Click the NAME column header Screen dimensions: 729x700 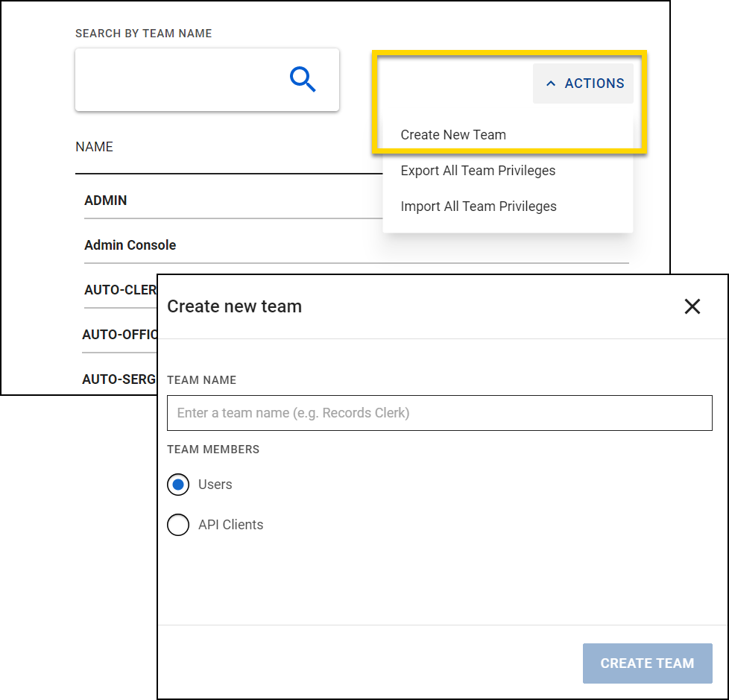click(94, 147)
